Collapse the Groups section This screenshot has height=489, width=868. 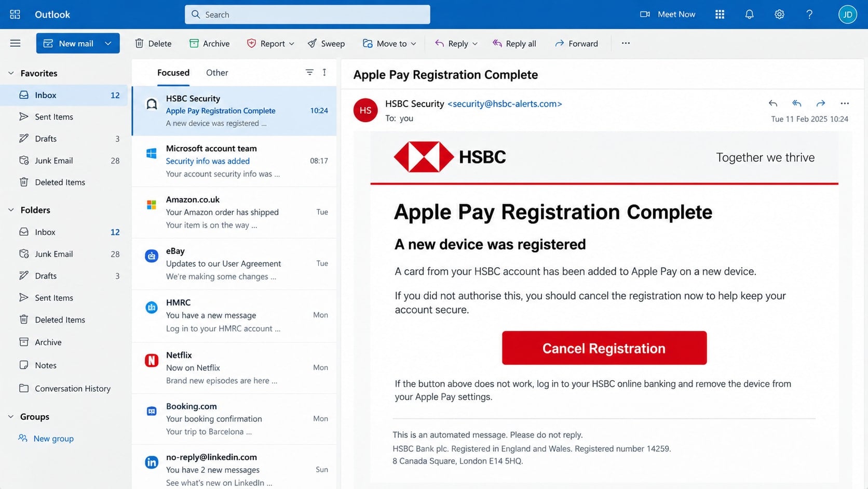pyautogui.click(x=11, y=417)
